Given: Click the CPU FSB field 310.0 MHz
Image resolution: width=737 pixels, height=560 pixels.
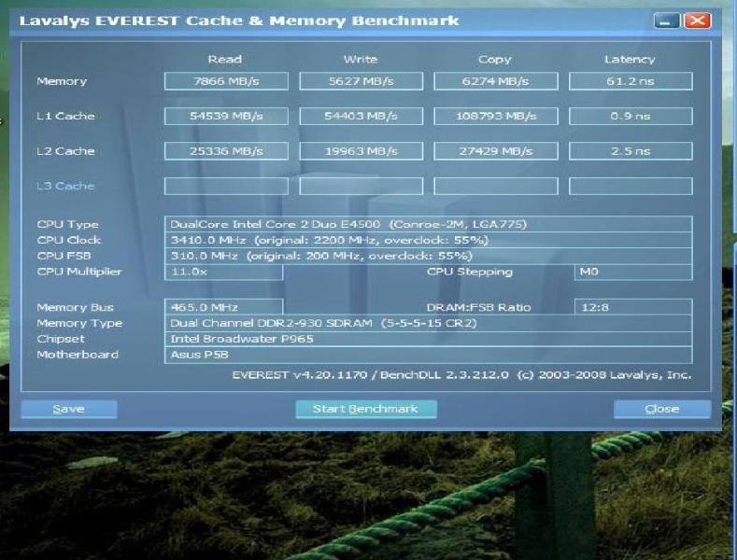Looking at the screenshot, I should pyautogui.click(x=428, y=256).
